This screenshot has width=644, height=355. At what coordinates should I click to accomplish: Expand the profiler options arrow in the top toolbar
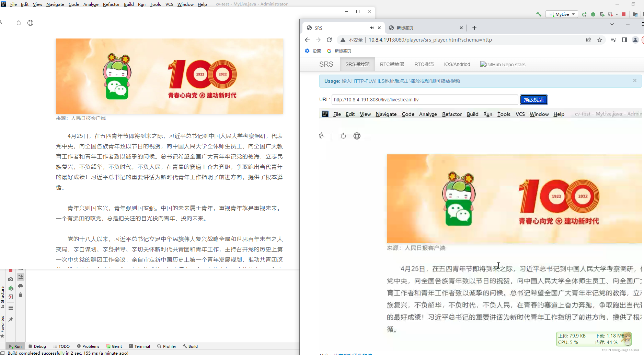coord(617,14)
